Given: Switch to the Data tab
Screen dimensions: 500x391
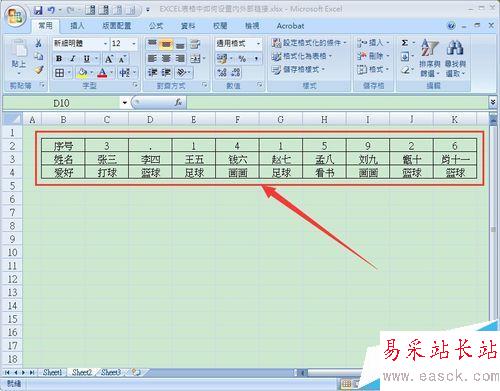Looking at the screenshot, I should [x=188, y=26].
